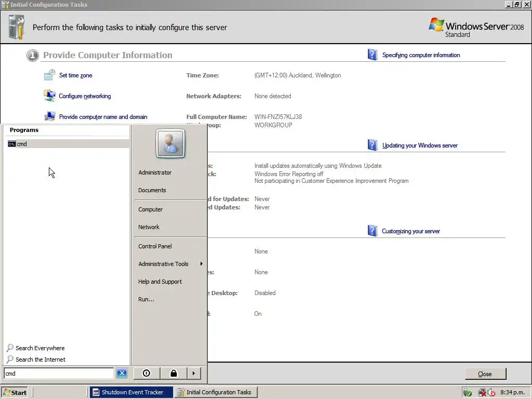The height and width of the screenshot is (399, 532).
Task: Click Windows Error Reporting off text
Action: click(x=289, y=174)
